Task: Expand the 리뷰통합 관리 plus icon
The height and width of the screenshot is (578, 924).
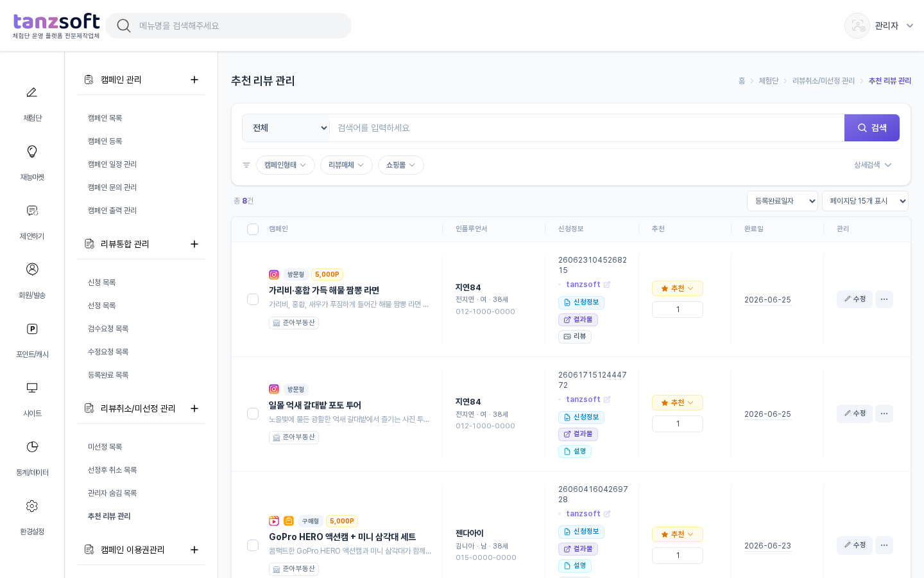Action: click(x=194, y=244)
